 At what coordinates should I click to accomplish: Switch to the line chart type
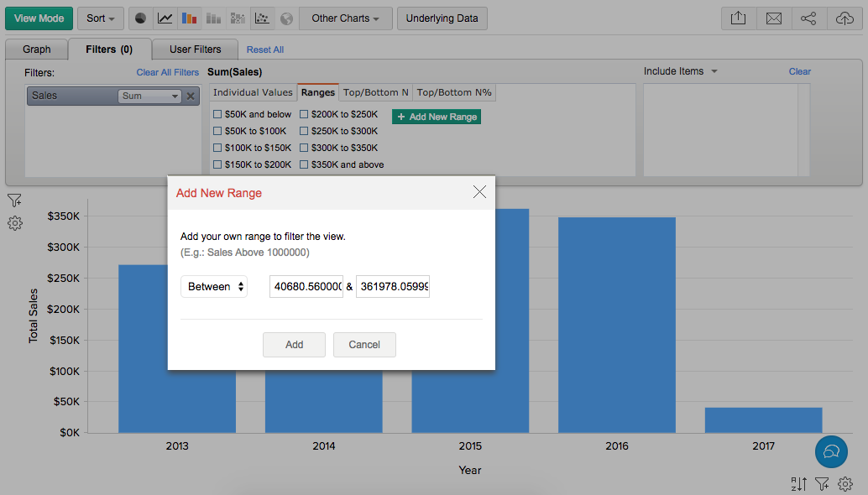(x=165, y=18)
